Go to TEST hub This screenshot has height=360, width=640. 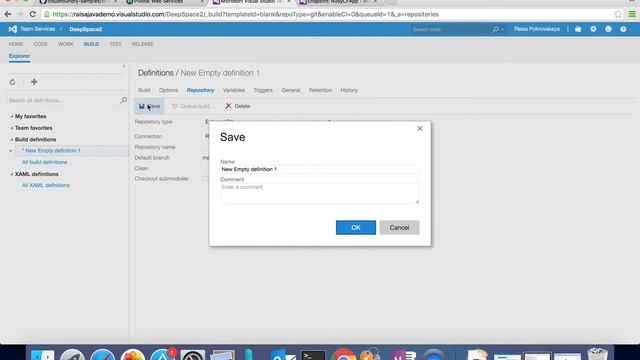click(116, 44)
